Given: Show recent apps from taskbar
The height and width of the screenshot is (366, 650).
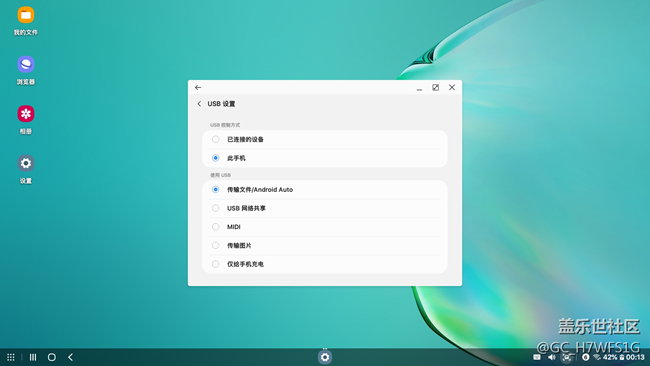Looking at the screenshot, I should 33,357.
